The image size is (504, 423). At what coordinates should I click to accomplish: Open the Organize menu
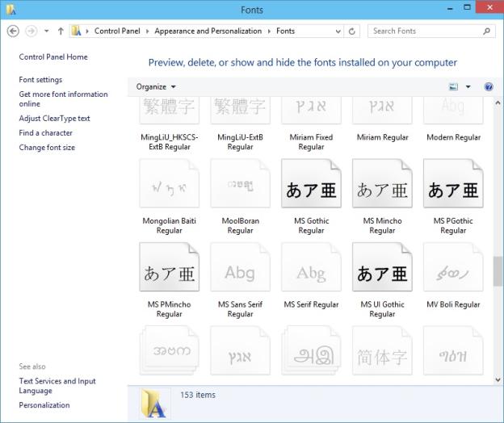click(x=156, y=86)
